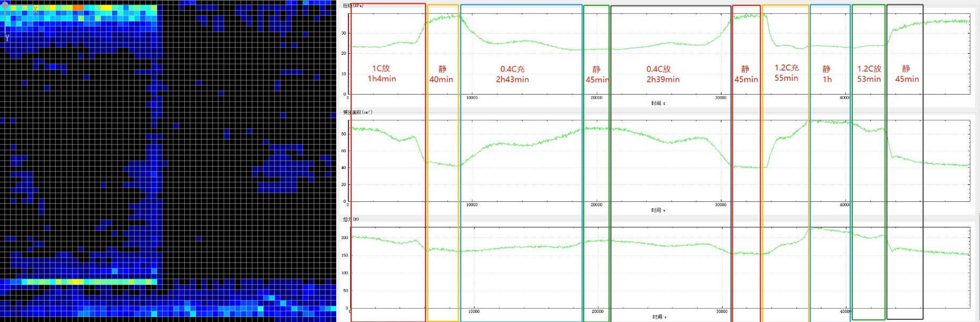The height and width of the screenshot is (322, 980).
Task: Click the 时间:s axis label under the force chart
Action: coord(659,317)
